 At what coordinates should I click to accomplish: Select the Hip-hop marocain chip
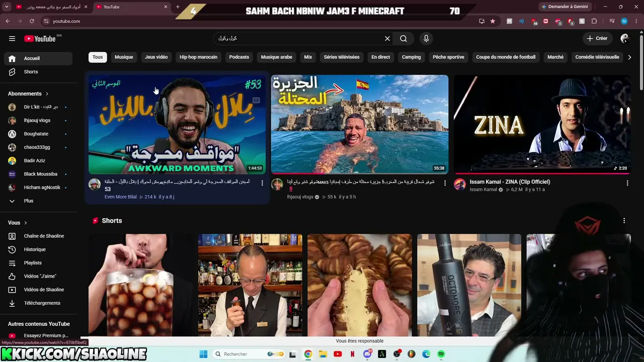click(x=199, y=57)
